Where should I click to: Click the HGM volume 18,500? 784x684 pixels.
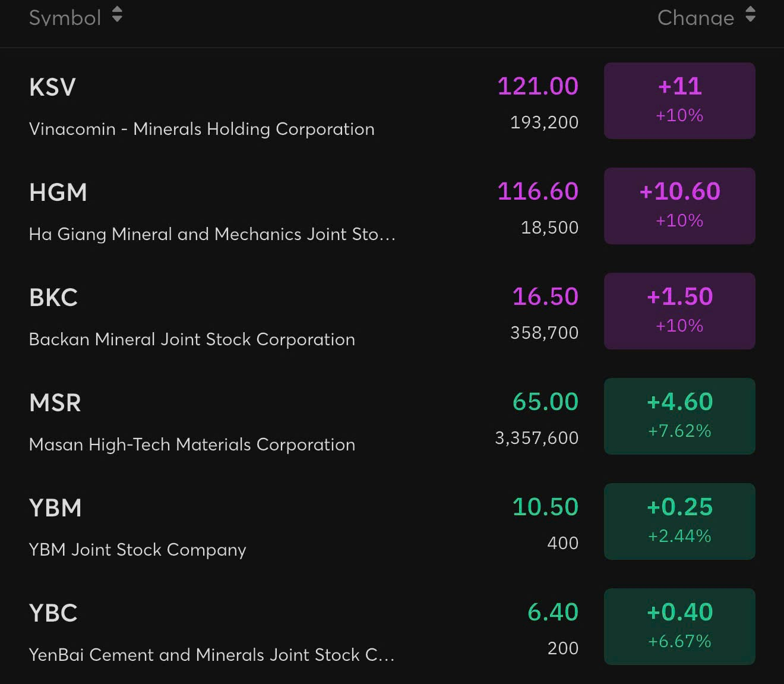(x=549, y=228)
